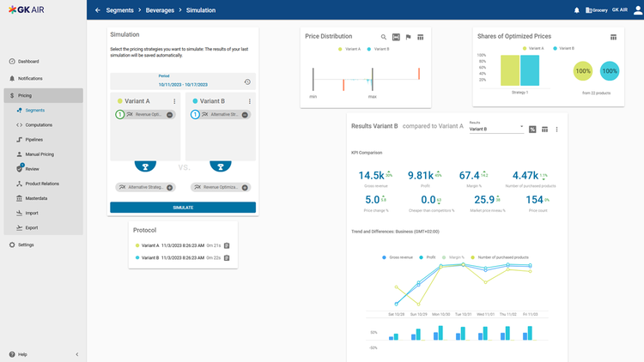The height and width of the screenshot is (362, 644).
Task: Remove Revenue Opti... strategy from Variant A
Action: pyautogui.click(x=170, y=115)
